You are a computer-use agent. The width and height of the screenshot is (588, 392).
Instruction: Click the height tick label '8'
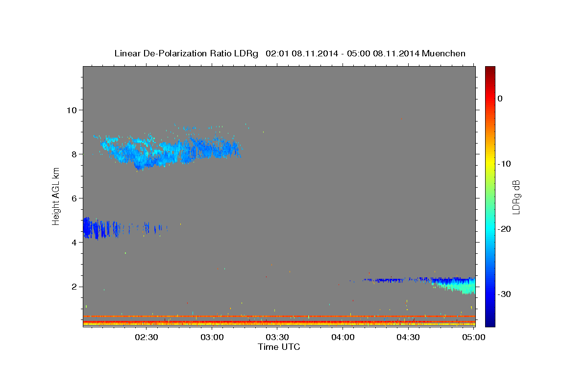(73, 154)
